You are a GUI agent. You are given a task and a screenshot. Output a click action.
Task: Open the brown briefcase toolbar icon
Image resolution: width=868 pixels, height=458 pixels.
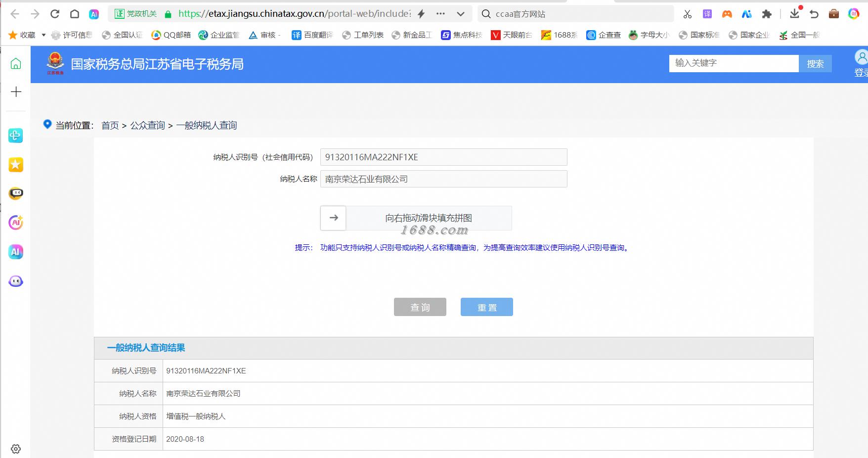834,14
